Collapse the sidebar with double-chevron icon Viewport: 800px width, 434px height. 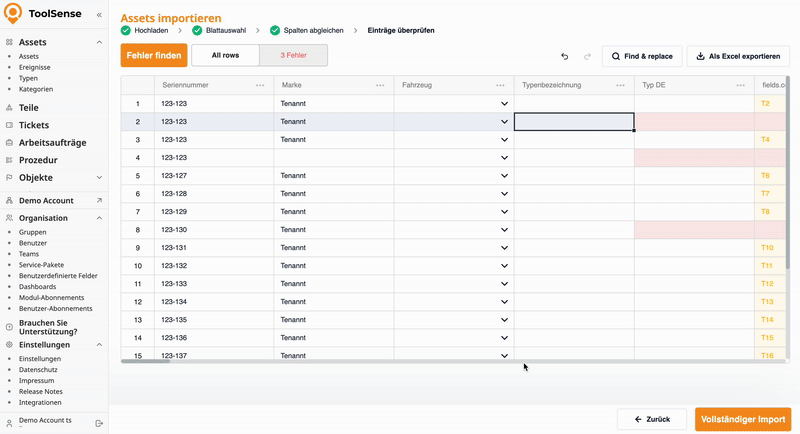point(98,16)
